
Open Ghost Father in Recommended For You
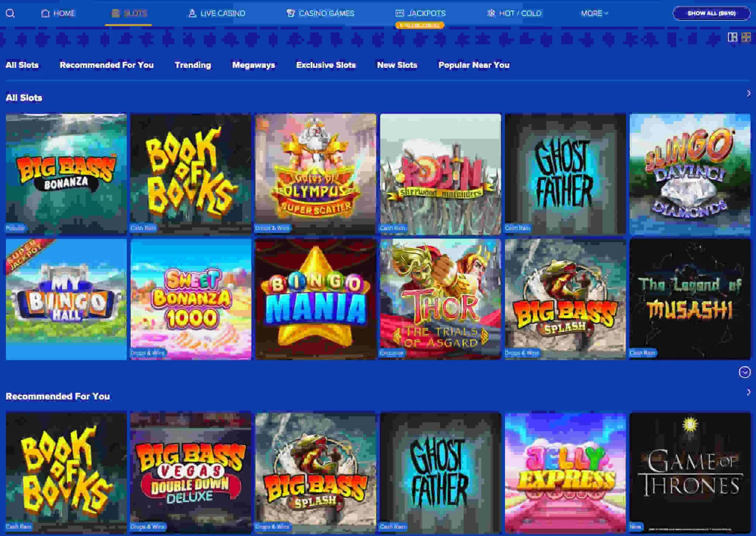[x=441, y=473]
